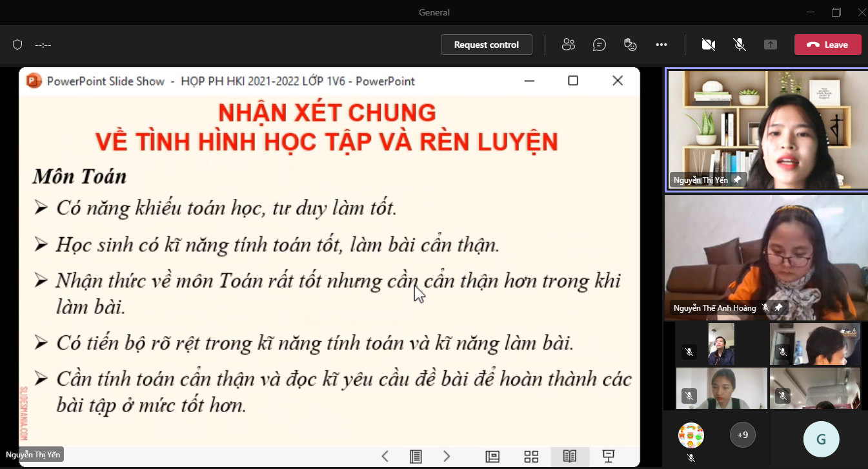The height and width of the screenshot is (469, 868).
Task: Switch to Slide Sorter view
Action: coord(531,457)
